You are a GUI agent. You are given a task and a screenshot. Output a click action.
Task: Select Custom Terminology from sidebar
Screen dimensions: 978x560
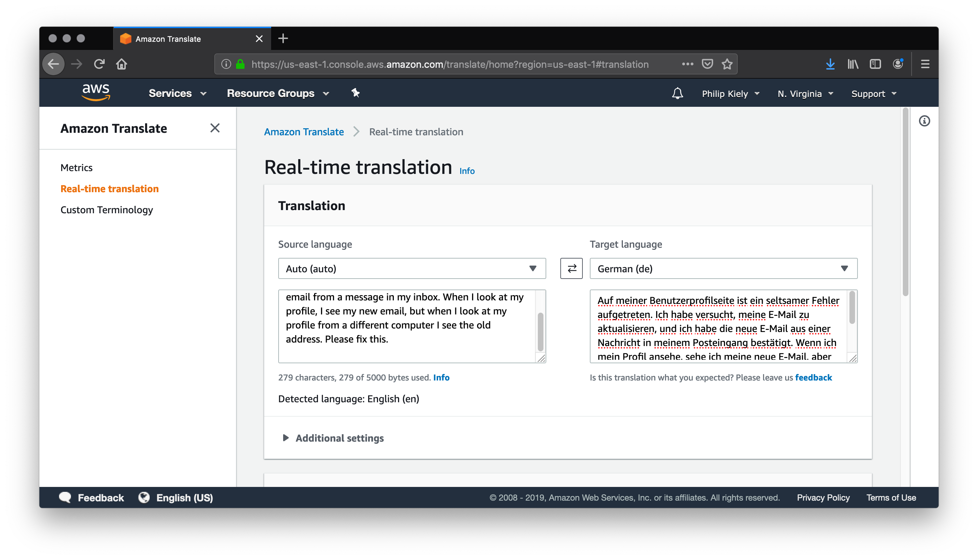[x=107, y=209]
